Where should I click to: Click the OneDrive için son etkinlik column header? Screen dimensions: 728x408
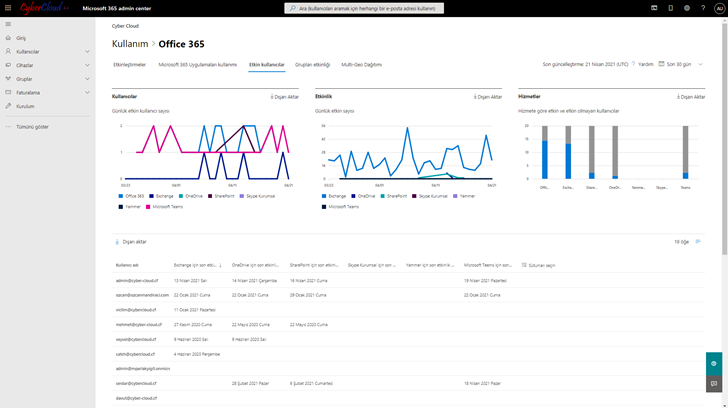(x=255, y=265)
